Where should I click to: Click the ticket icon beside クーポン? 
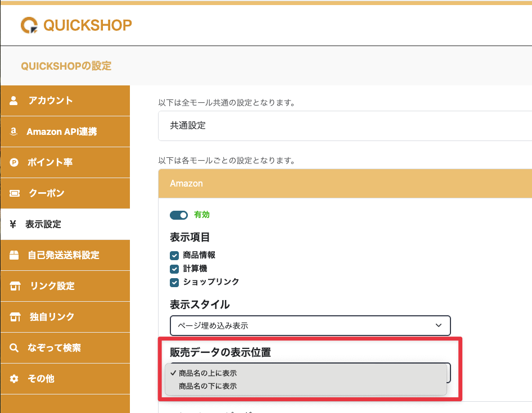coord(15,193)
